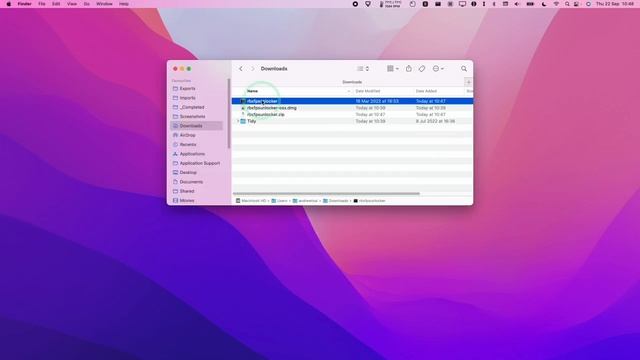
Task: Open the Edit menu
Action: coord(56,4)
